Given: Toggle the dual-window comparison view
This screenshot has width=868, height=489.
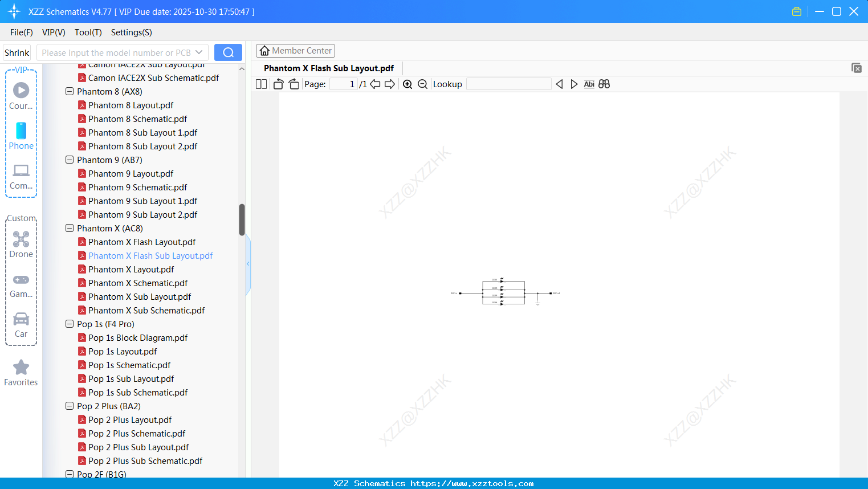Looking at the screenshot, I should pyautogui.click(x=604, y=84).
